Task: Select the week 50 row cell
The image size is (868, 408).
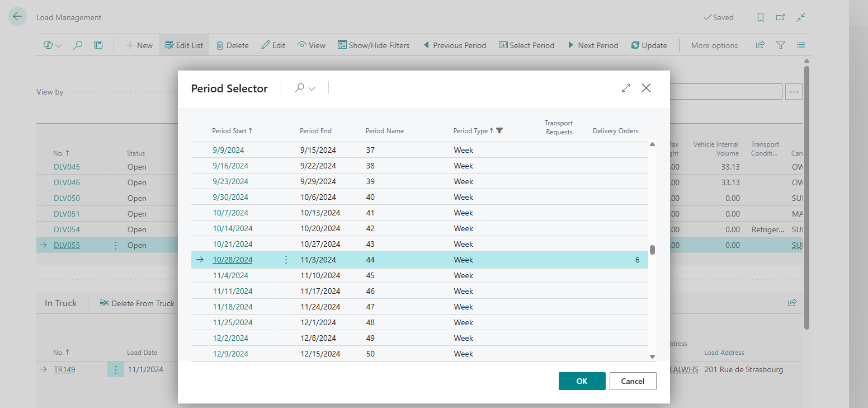Action: (x=370, y=354)
